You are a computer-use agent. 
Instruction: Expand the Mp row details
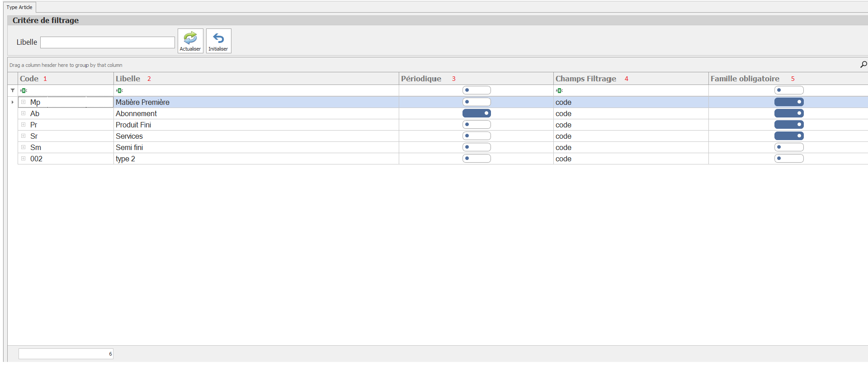pyautogui.click(x=24, y=102)
